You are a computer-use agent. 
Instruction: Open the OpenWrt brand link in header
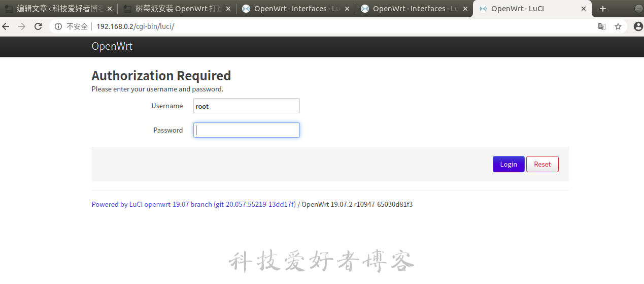112,46
